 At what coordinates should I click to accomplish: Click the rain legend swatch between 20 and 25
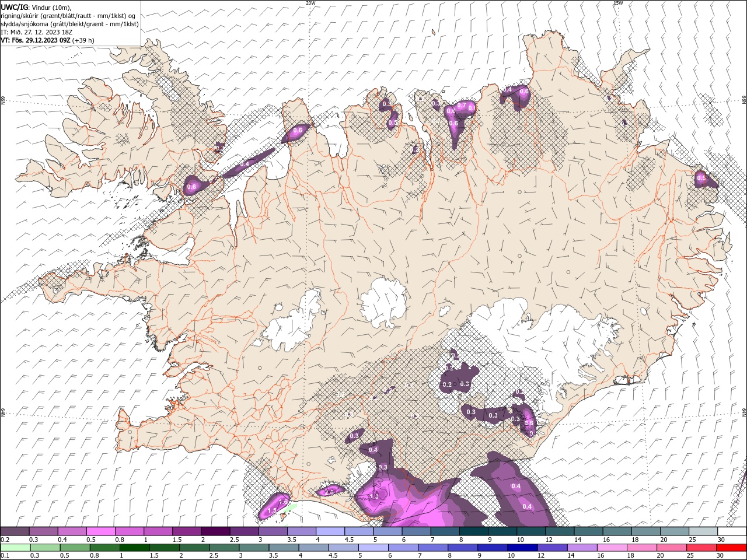(x=671, y=548)
